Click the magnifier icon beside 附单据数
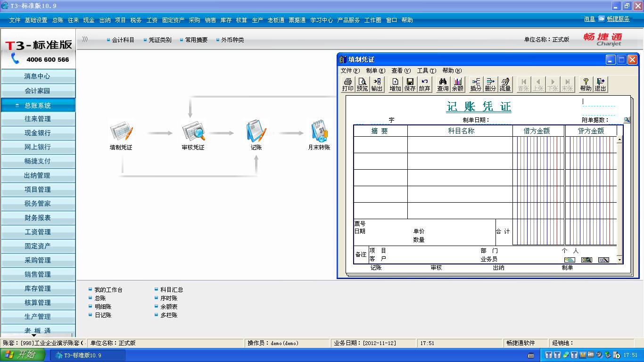This screenshot has height=362, width=644. (x=627, y=120)
